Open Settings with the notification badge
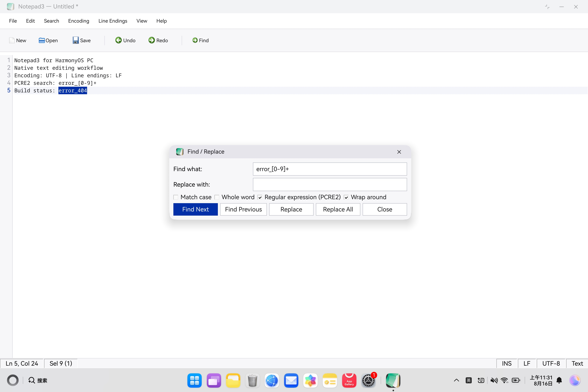The image size is (588, 392). (369, 381)
